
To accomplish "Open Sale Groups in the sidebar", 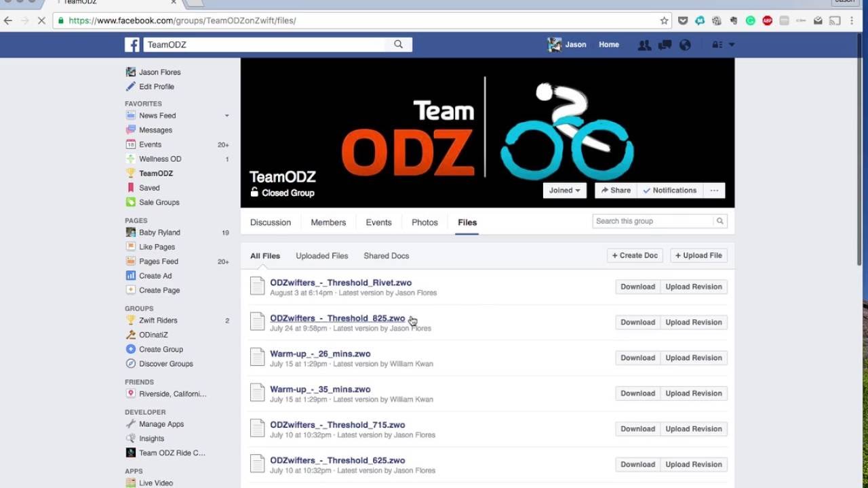I will [x=153, y=202].
